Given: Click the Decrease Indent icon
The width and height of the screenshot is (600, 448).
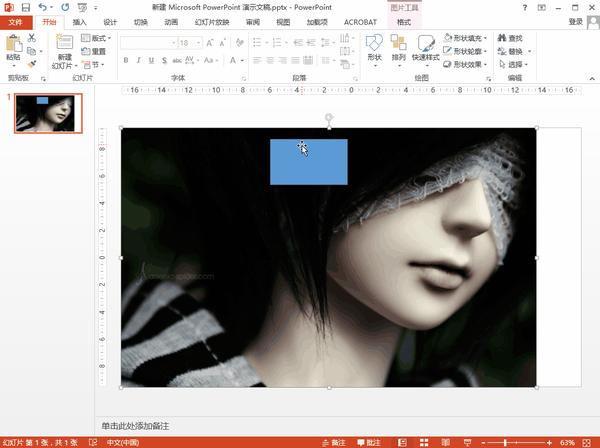Looking at the screenshot, I should pyautogui.click(x=298, y=42).
